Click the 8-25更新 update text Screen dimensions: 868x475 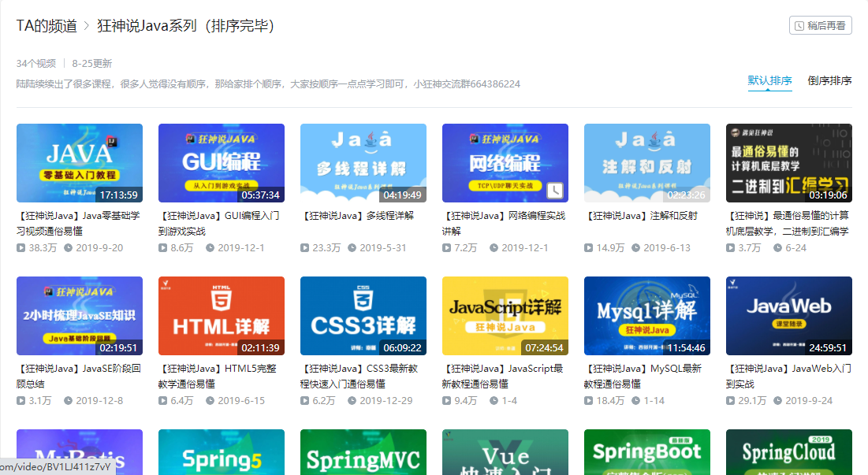tap(92, 64)
